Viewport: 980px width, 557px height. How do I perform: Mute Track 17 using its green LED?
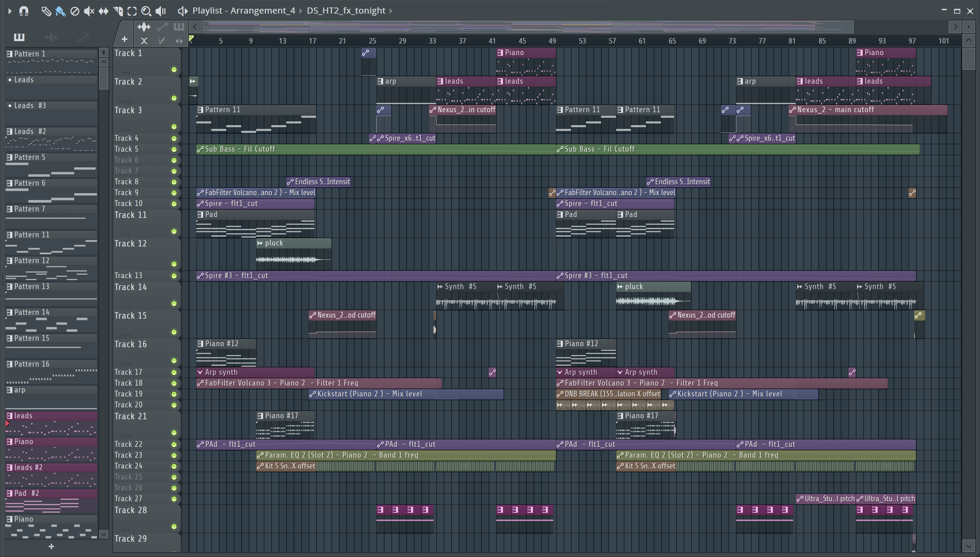(x=174, y=373)
